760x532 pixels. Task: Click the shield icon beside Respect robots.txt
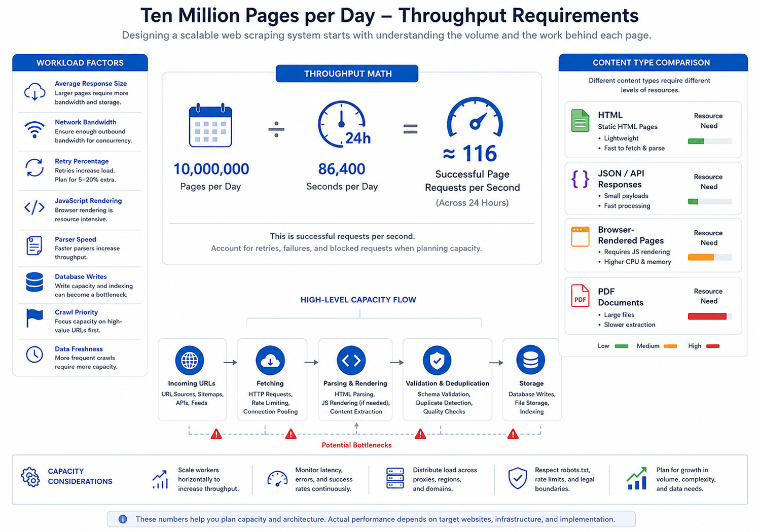click(517, 478)
